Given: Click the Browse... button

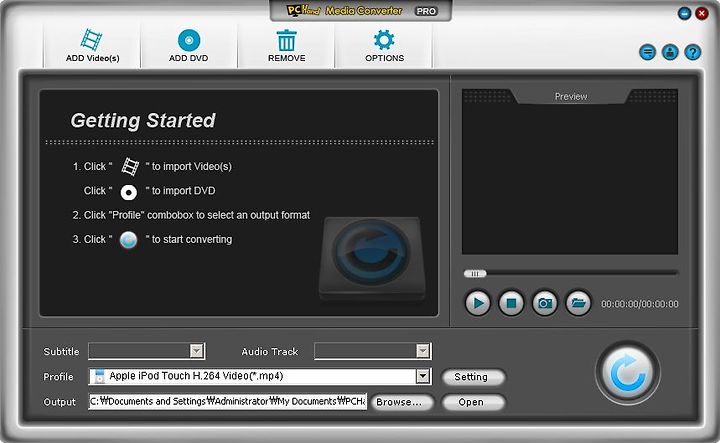Looking at the screenshot, I should [x=402, y=402].
